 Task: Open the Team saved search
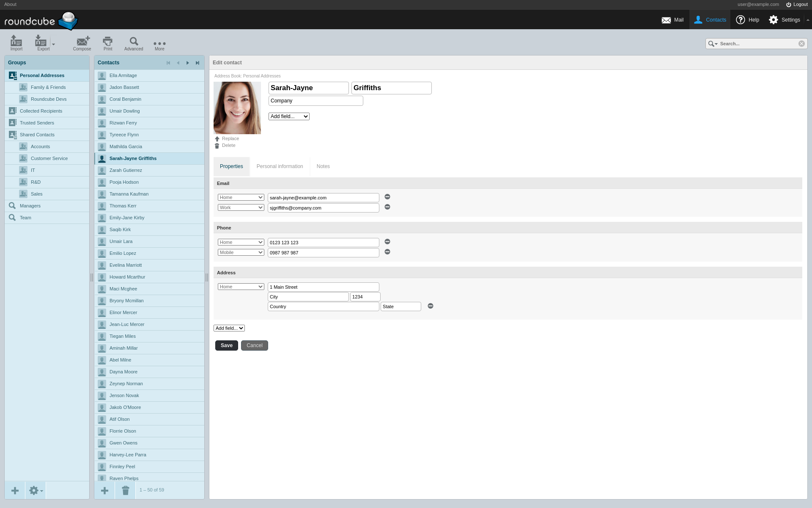(47, 218)
